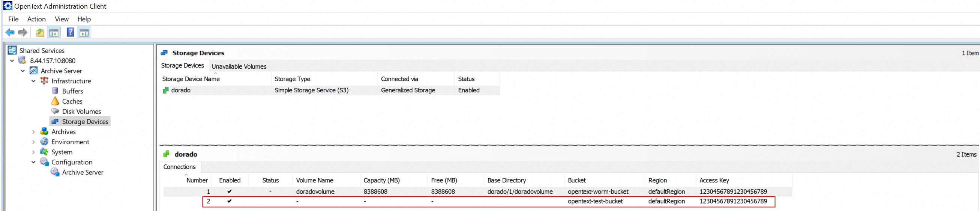Click the Archive Server node icon under the host

tap(33, 71)
